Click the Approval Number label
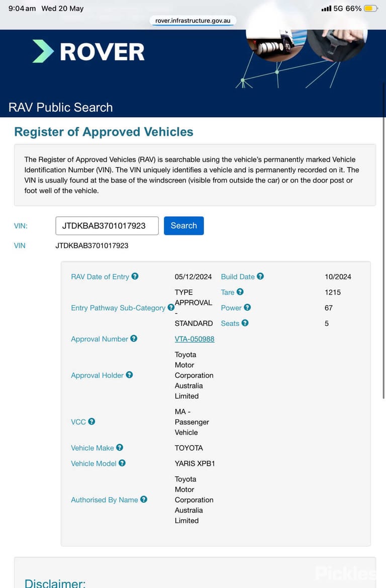 tap(100, 339)
